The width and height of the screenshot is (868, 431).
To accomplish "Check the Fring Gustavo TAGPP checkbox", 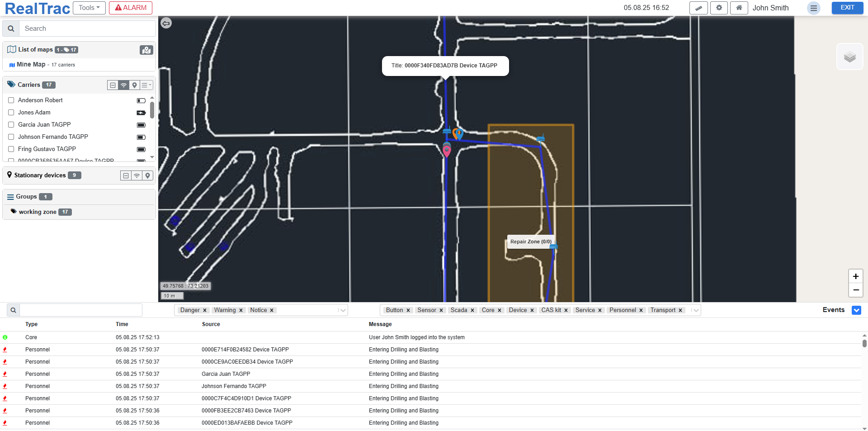I will (11, 149).
